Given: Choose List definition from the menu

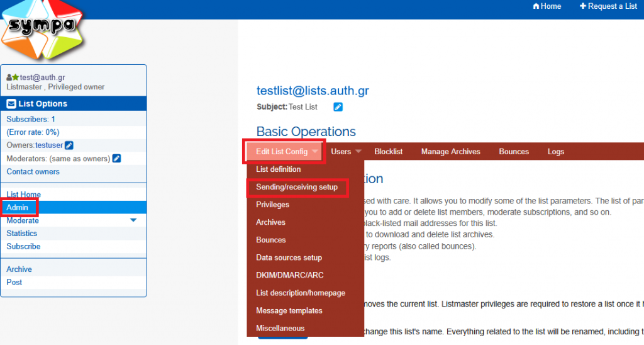Looking at the screenshot, I should pyautogui.click(x=278, y=169).
